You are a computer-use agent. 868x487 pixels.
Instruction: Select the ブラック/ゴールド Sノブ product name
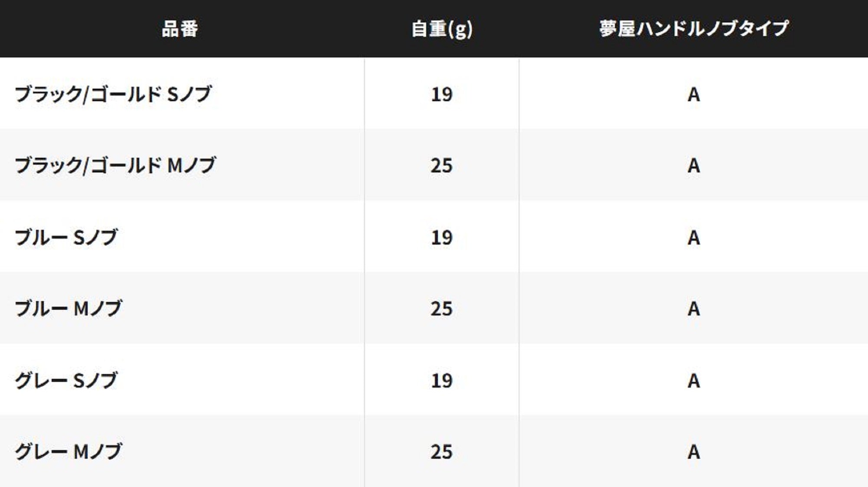(113, 94)
